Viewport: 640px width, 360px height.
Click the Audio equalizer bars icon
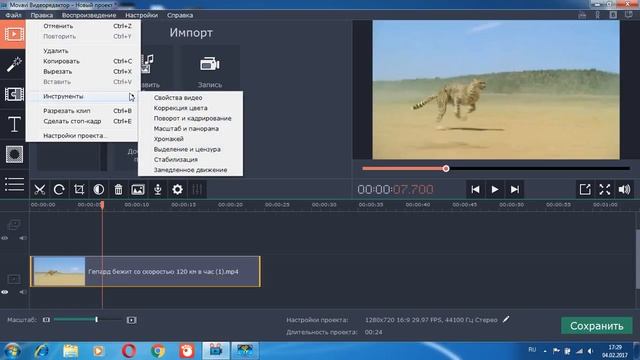(197, 189)
